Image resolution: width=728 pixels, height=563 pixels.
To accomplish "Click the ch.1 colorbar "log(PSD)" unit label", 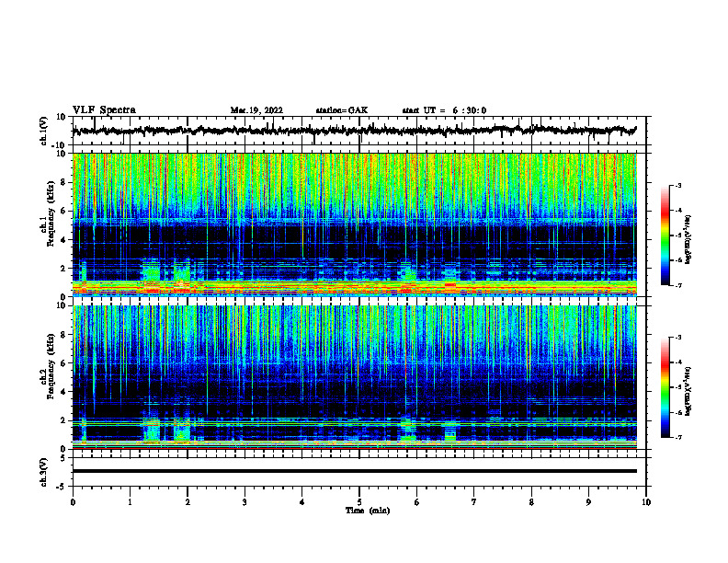I will coord(688,240).
